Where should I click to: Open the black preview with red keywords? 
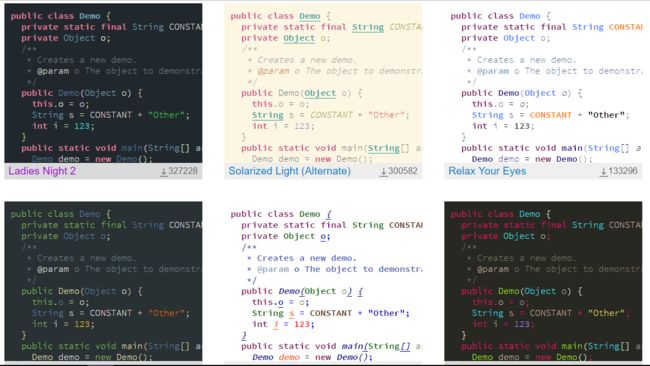point(543,281)
